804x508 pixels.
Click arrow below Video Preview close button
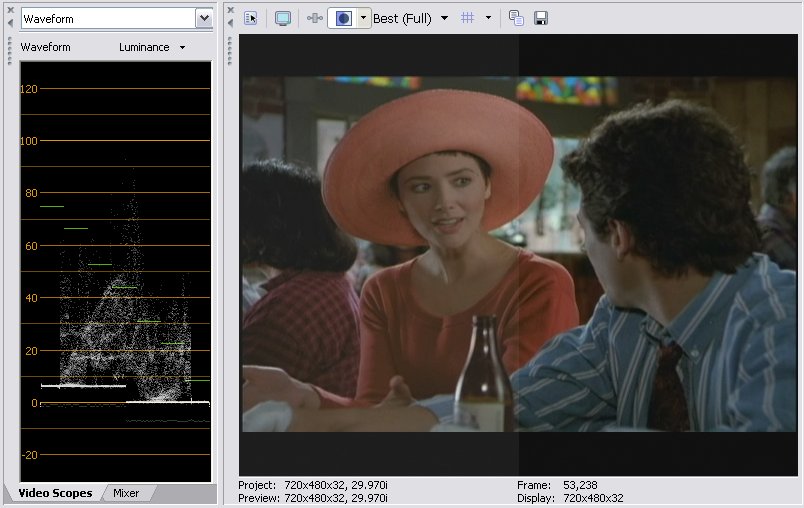[231, 23]
